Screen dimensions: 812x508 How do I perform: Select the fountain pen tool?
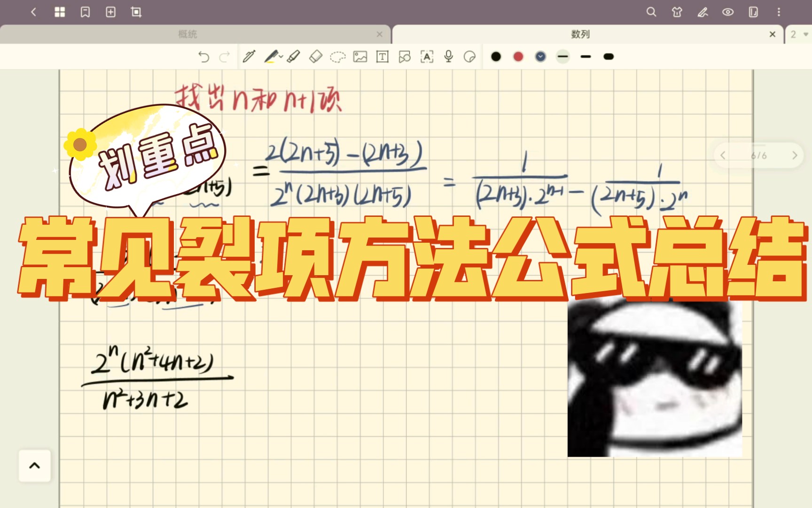[249, 57]
